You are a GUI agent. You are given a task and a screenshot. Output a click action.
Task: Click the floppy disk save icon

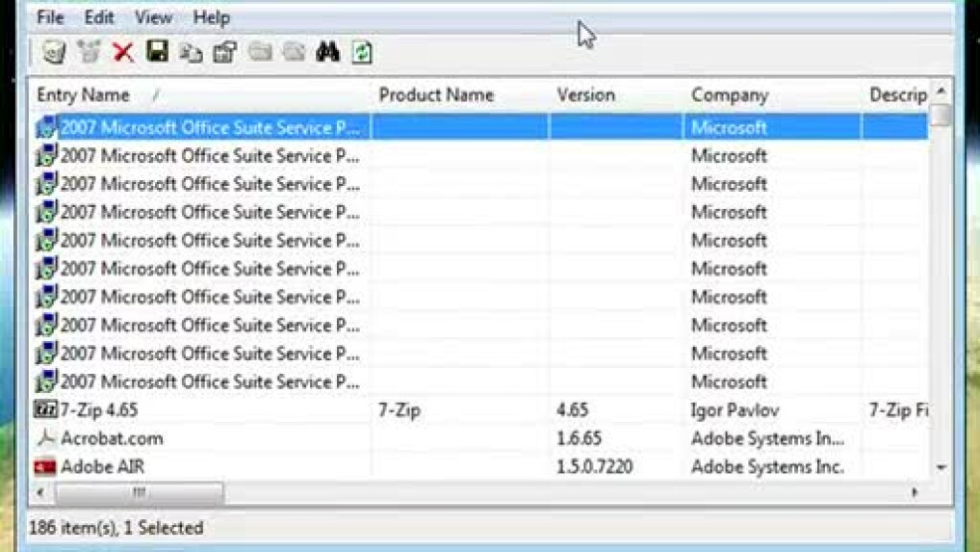tap(157, 51)
